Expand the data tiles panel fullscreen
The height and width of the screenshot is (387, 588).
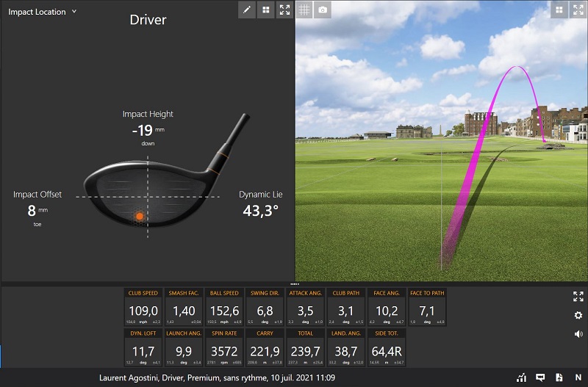click(578, 297)
